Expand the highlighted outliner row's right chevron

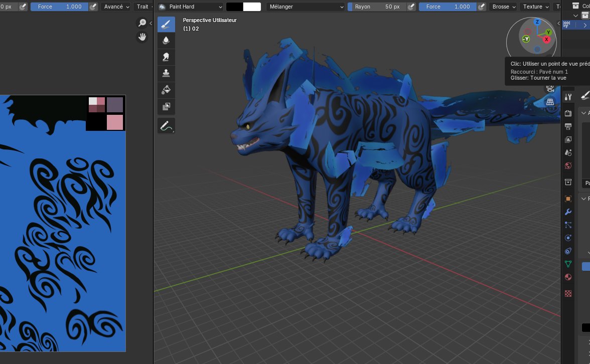click(x=585, y=25)
